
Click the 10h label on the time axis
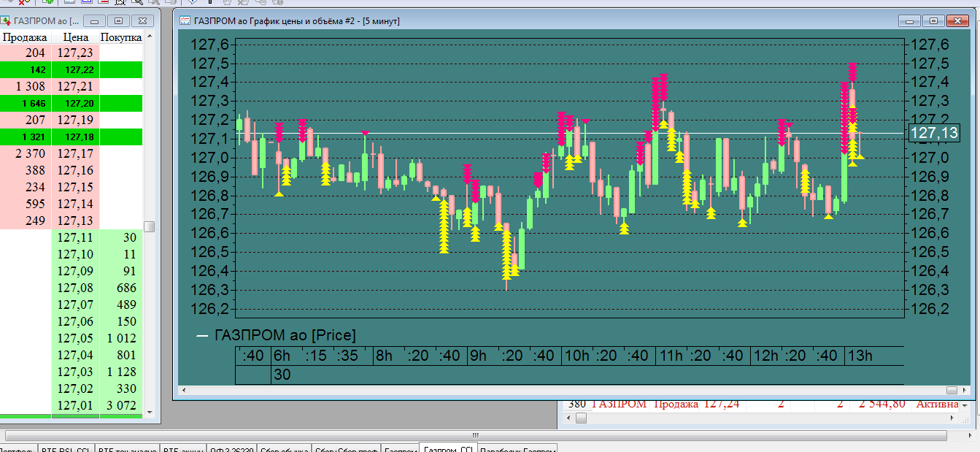click(577, 356)
